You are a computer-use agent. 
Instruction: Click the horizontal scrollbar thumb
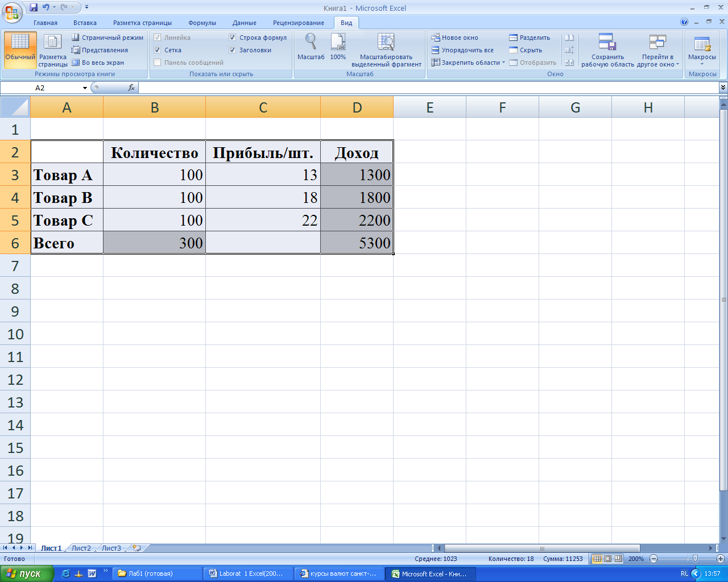541,548
